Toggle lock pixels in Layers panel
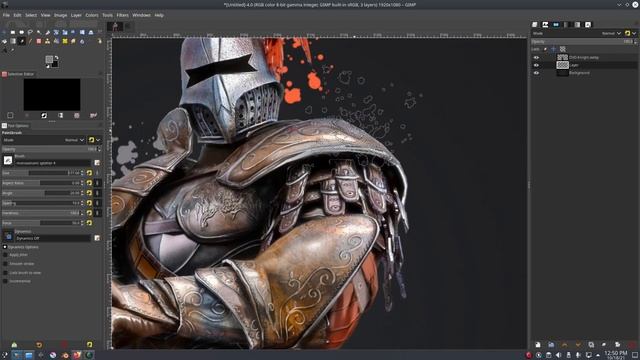 (x=545, y=49)
